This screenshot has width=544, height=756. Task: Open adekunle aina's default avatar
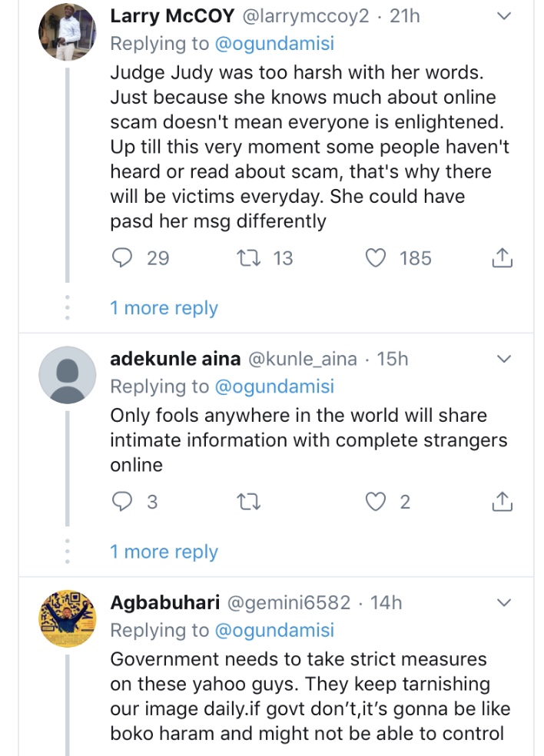pyautogui.click(x=68, y=375)
